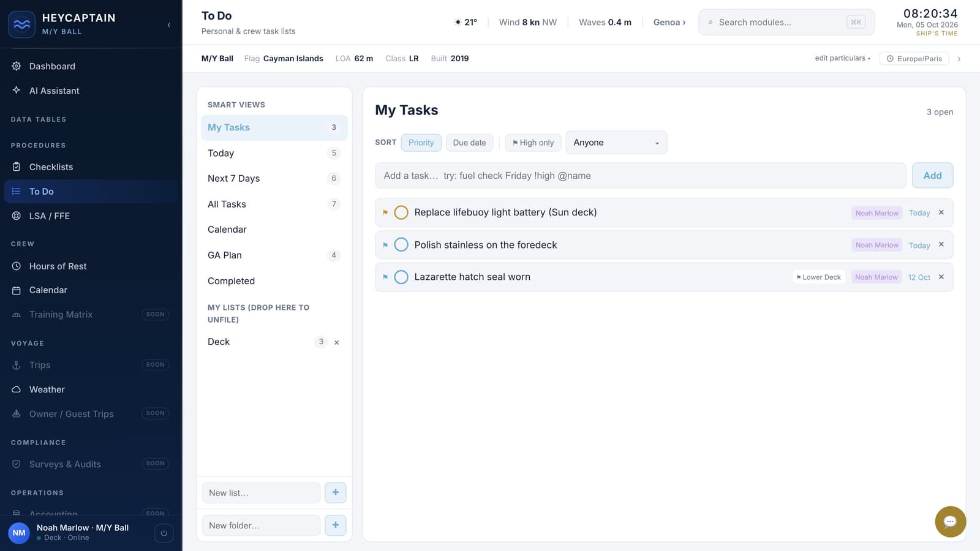The height and width of the screenshot is (551, 980).
Task: Collapse the sidebar with the chevron
Action: click(168, 25)
